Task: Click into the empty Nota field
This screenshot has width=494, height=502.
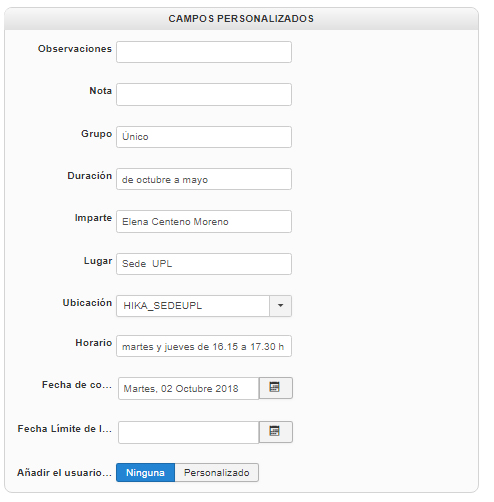Action: [204, 95]
